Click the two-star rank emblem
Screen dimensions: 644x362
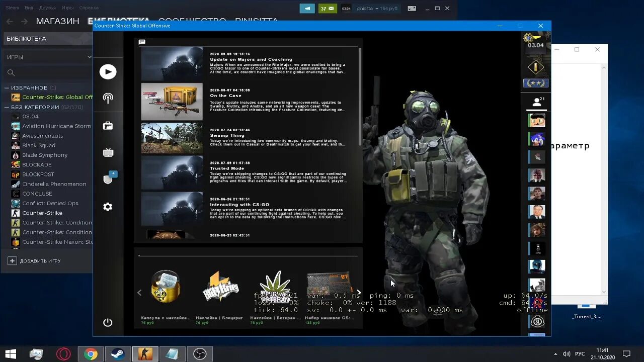536,83
